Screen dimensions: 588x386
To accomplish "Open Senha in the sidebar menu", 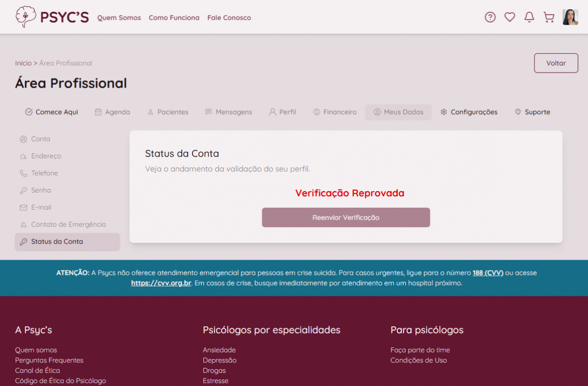I will tap(41, 191).
